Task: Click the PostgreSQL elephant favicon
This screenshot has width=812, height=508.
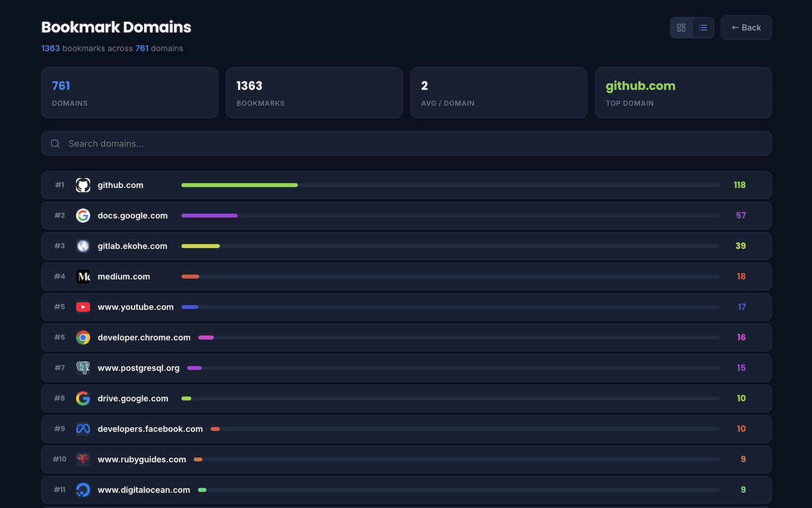Action: [83, 368]
